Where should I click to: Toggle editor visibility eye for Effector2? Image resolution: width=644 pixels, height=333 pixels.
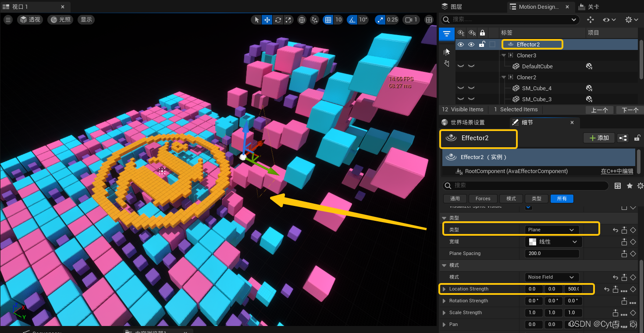(461, 44)
